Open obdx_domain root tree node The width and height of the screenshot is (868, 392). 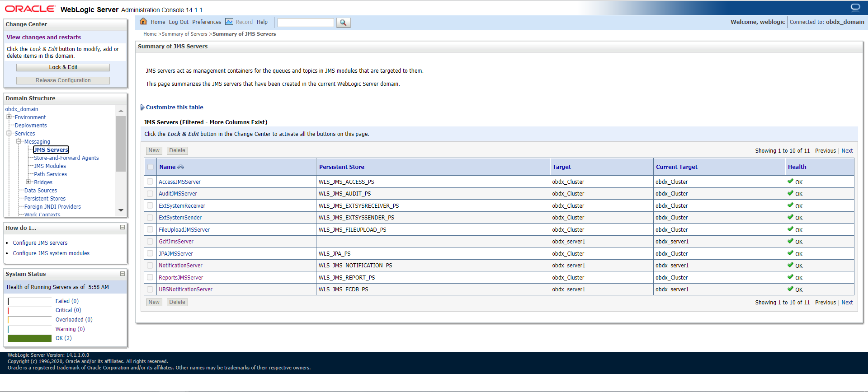point(22,109)
